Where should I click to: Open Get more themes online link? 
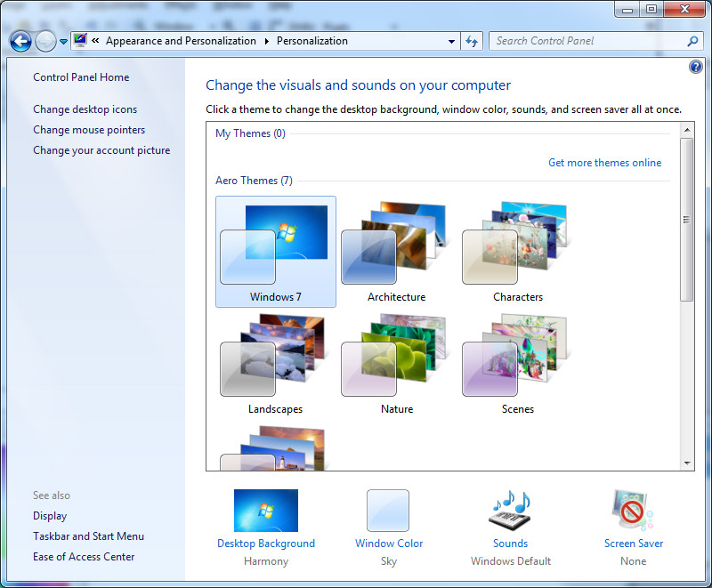(604, 163)
